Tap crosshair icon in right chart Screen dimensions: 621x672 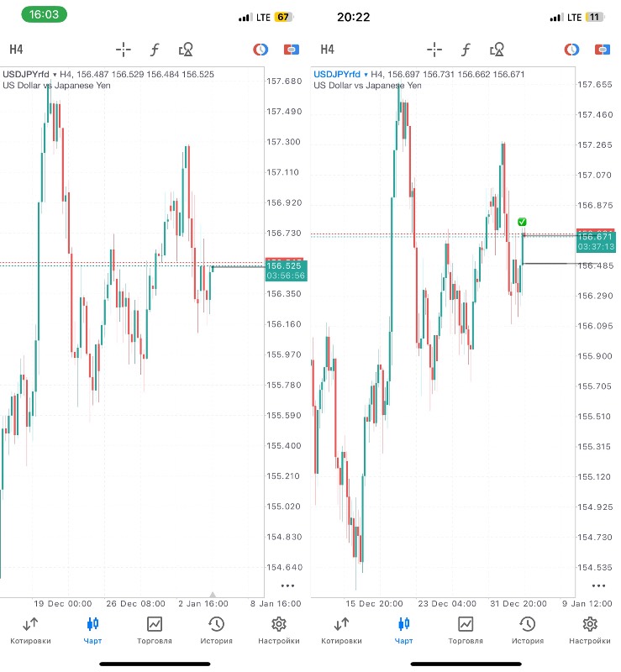click(x=434, y=50)
